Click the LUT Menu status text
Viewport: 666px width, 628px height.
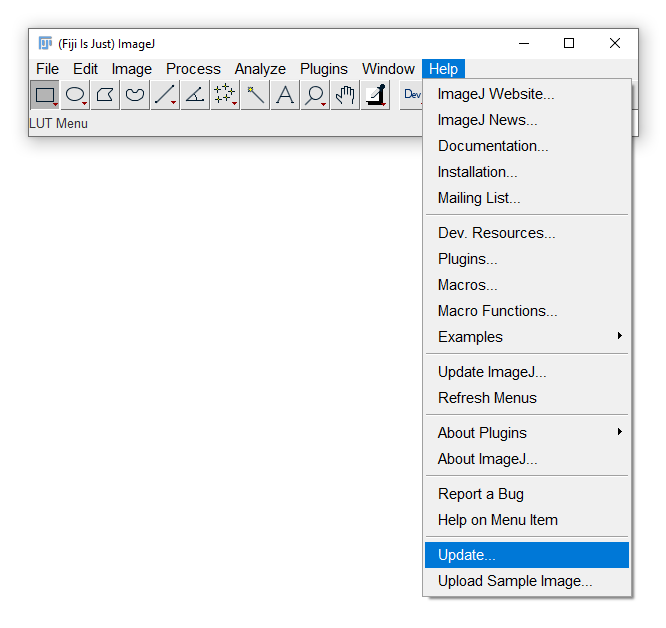(59, 124)
